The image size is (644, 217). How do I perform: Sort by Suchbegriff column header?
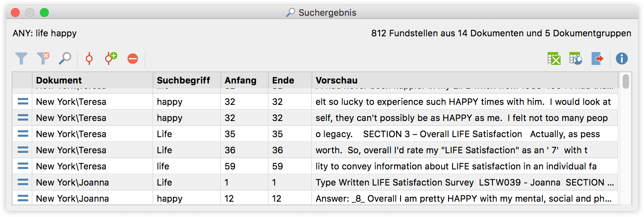tap(183, 80)
